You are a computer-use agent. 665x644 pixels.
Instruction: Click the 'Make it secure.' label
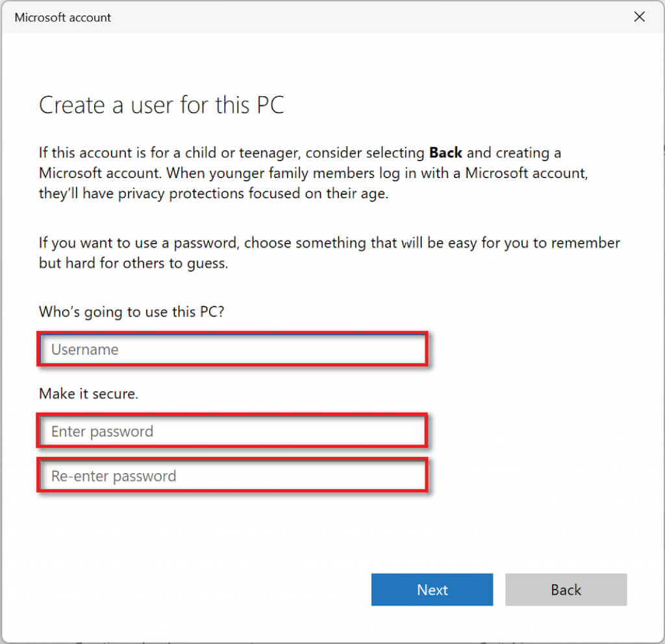pyautogui.click(x=88, y=393)
